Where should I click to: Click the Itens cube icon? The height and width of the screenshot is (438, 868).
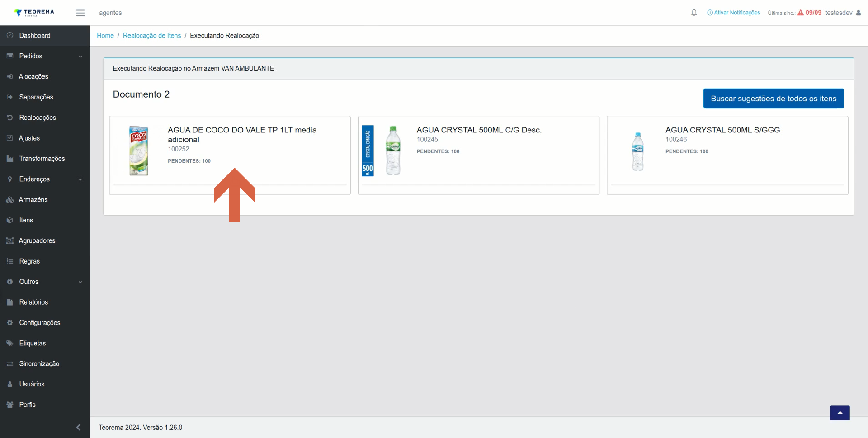click(x=10, y=220)
